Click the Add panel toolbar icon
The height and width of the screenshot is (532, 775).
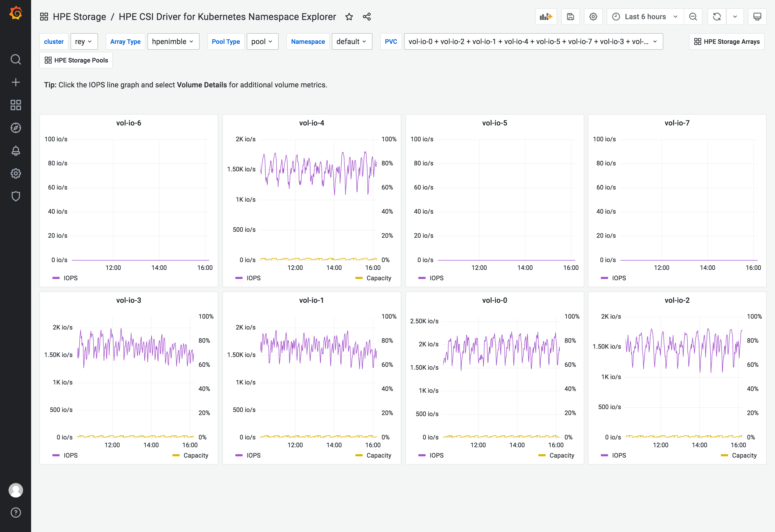point(546,17)
